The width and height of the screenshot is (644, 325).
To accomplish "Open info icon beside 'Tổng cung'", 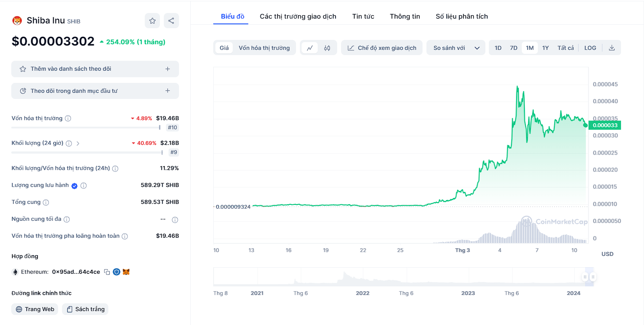I will click(x=46, y=203).
